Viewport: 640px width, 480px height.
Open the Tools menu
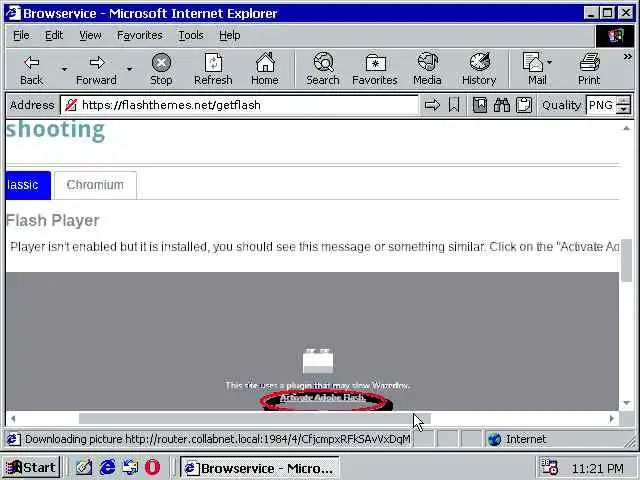tap(191, 36)
